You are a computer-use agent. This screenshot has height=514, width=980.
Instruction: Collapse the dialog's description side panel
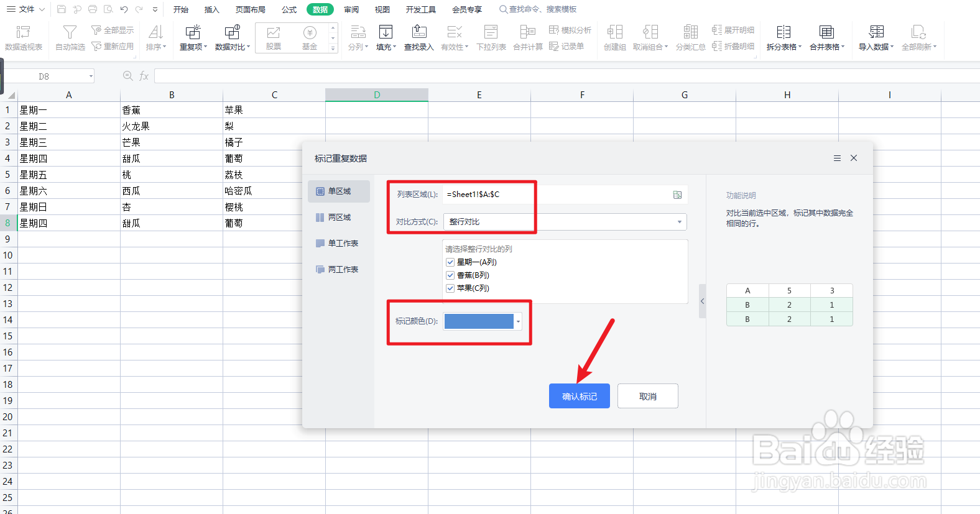point(702,301)
